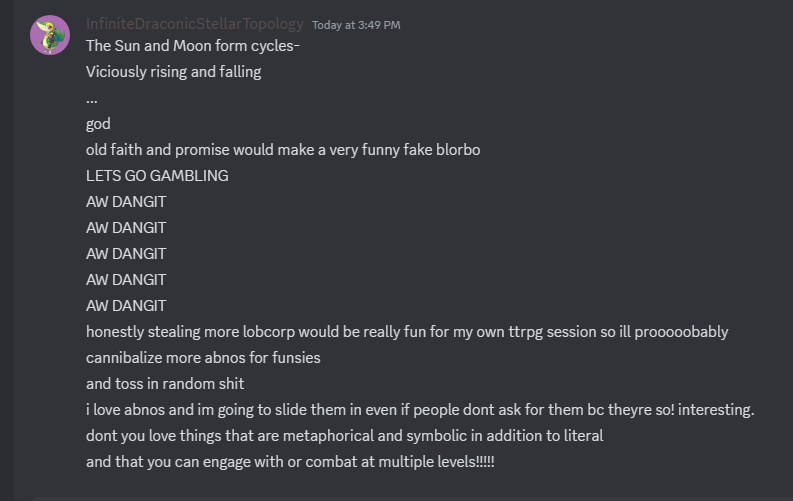Click the "i love abnos" message
Image resolution: width=793 pixels, height=501 pixels.
[x=420, y=410]
